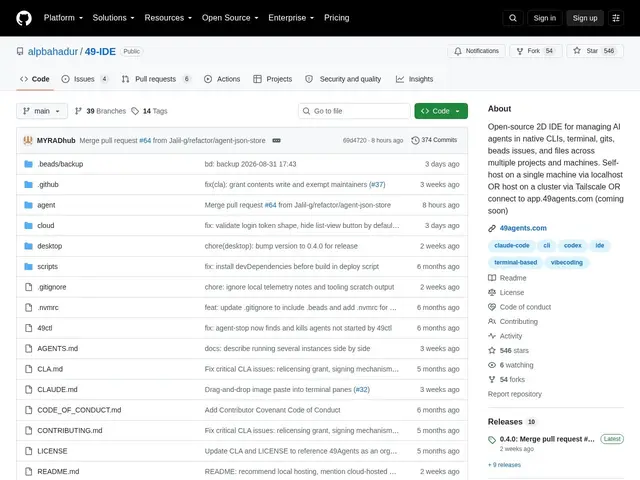This screenshot has width=640, height=480.
Task: Open commit hash 69d4720
Action: point(355,140)
